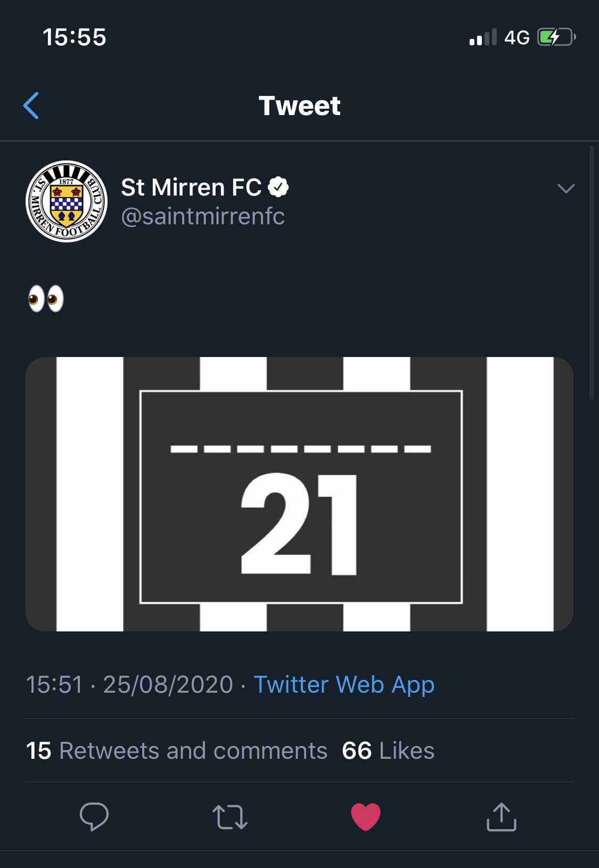Open the share upload icon
Viewport: 599px width, 868px height.
[502, 817]
